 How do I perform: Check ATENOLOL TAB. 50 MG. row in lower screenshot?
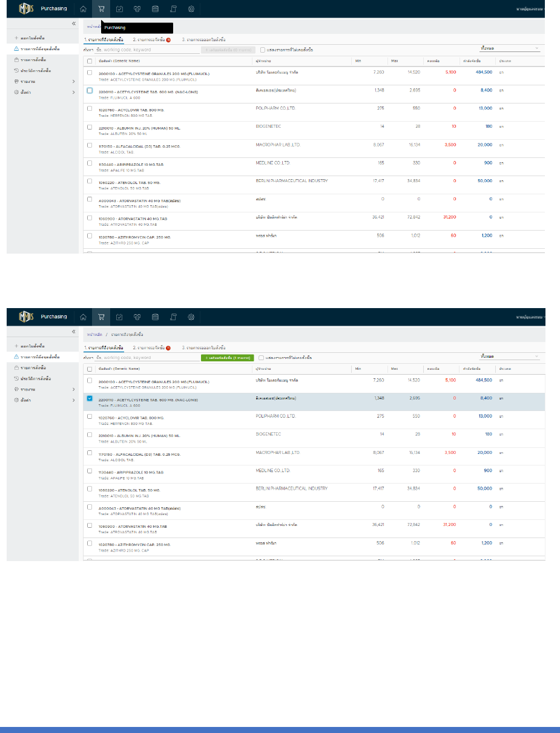pyautogui.click(x=90, y=488)
